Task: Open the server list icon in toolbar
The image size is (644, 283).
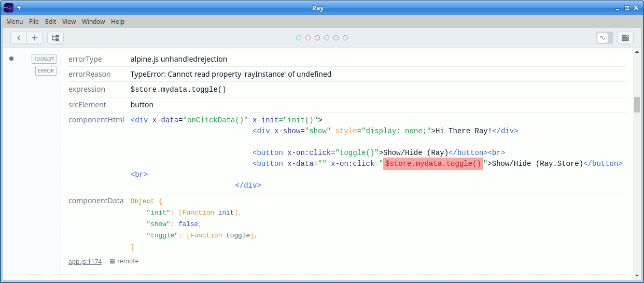Action: 625,38
